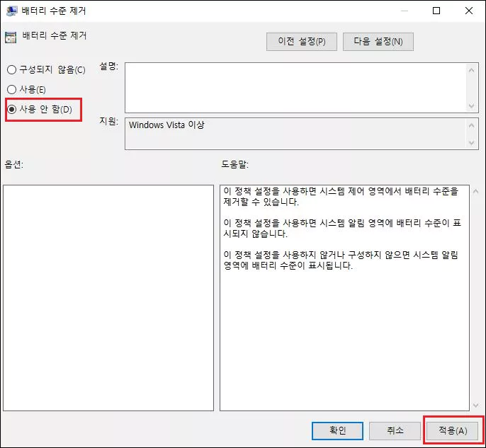Click the 설명 box scroll down arrow

tap(471, 106)
